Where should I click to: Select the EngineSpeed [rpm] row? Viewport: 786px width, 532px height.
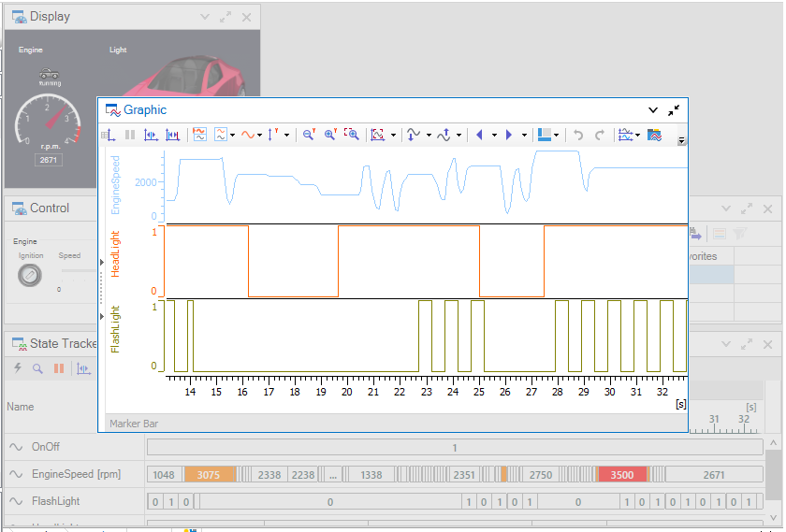385,474
